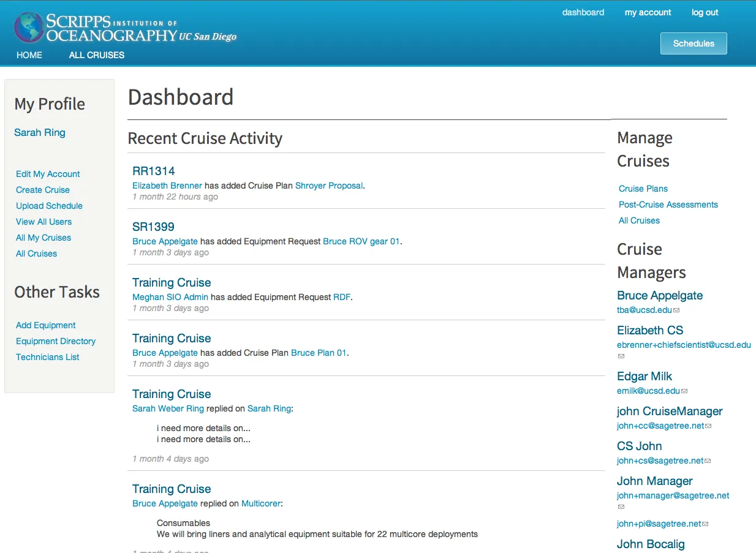Go to the dashboard link in header

[x=583, y=12]
